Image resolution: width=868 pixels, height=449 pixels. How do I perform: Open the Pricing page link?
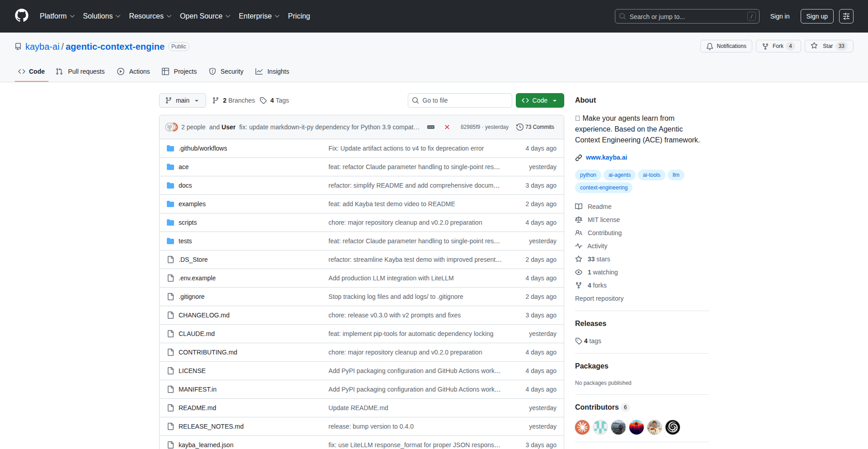pyautogui.click(x=299, y=16)
